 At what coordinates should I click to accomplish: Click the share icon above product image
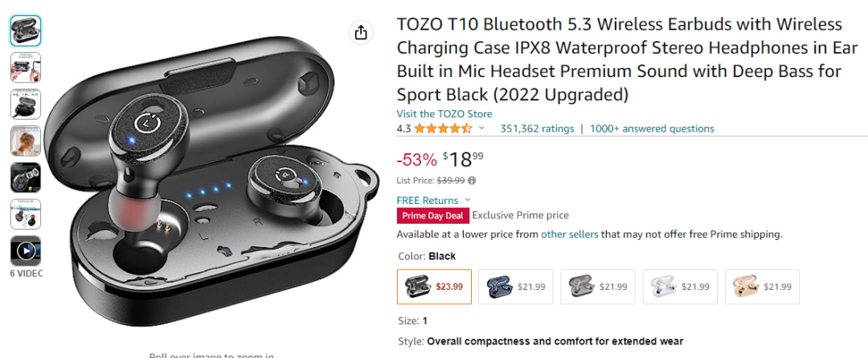[361, 32]
